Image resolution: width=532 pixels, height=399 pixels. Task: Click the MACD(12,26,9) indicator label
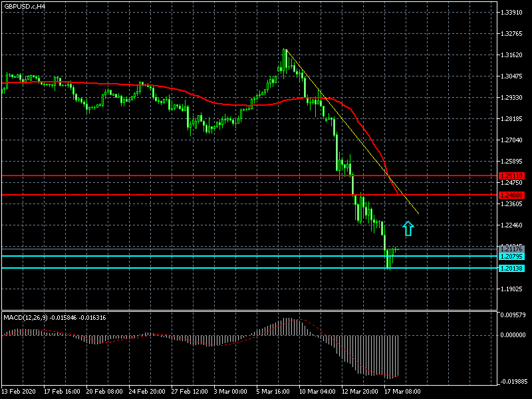(x=55, y=317)
